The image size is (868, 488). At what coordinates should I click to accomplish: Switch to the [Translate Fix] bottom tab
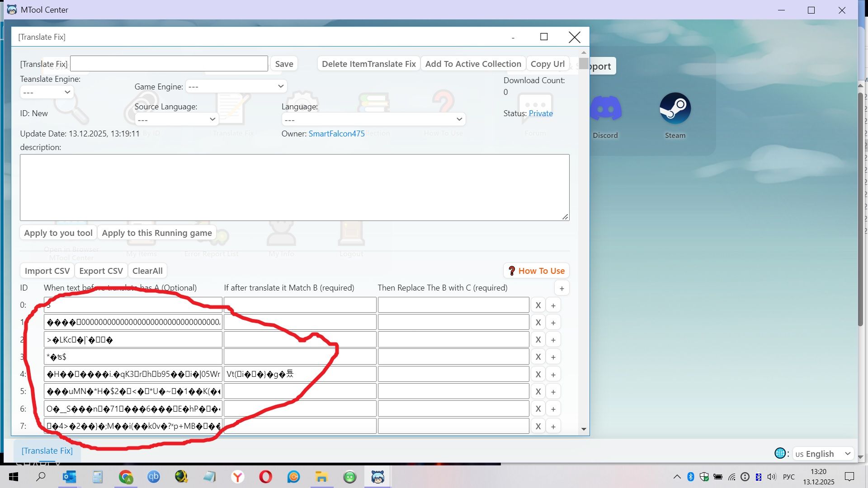pyautogui.click(x=47, y=451)
